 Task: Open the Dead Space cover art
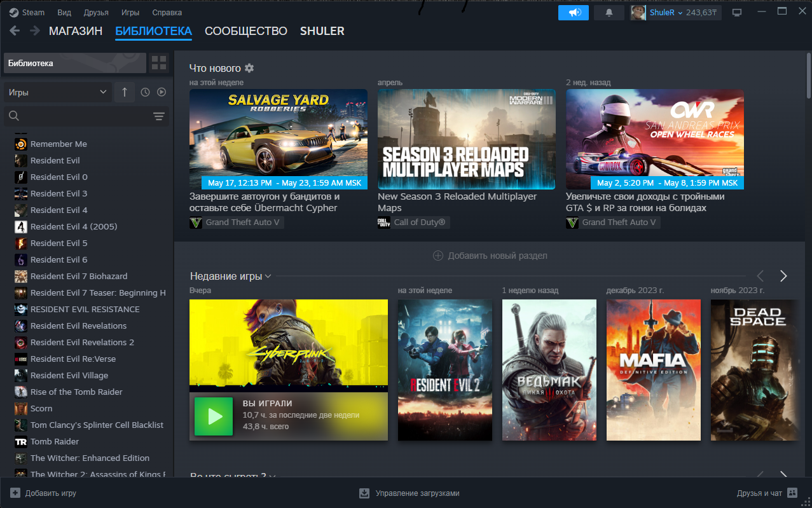point(755,370)
